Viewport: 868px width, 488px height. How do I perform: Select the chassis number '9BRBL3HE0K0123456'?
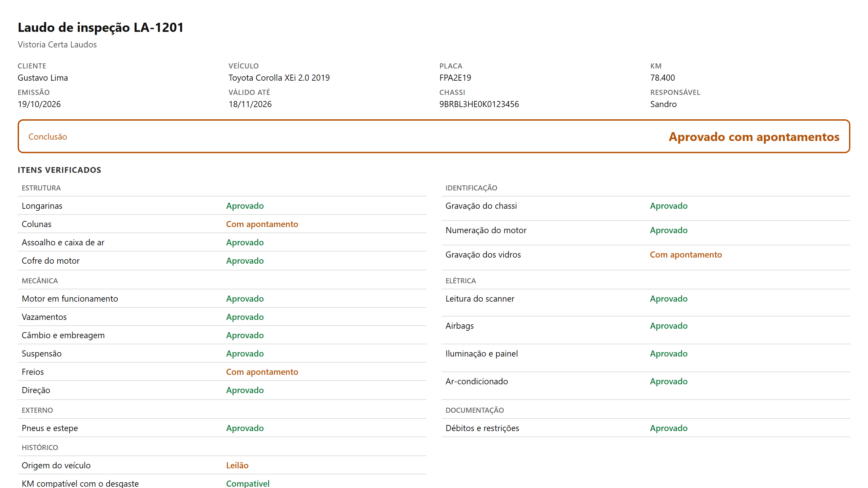(479, 104)
